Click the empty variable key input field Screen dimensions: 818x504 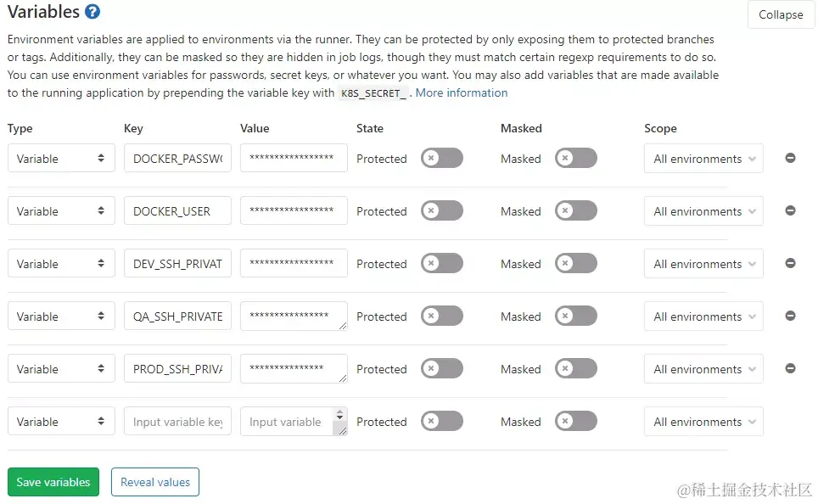(176, 421)
